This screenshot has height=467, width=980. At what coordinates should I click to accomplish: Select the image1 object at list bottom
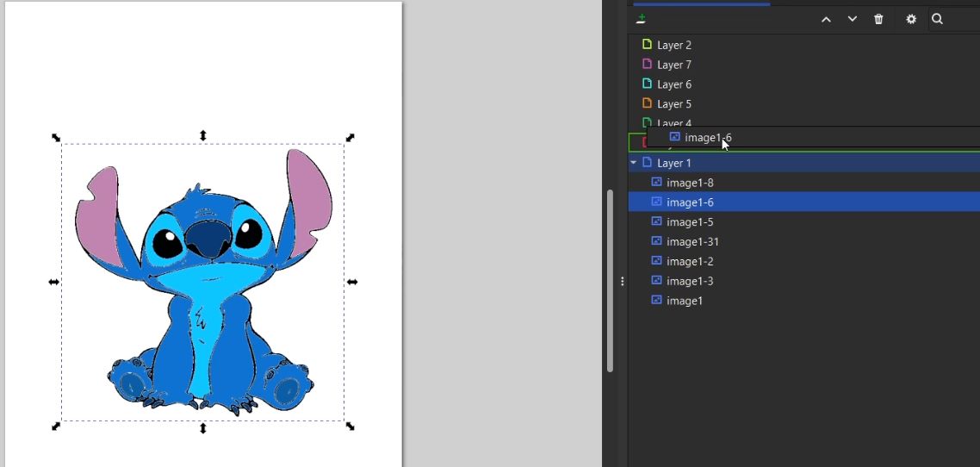point(803,301)
